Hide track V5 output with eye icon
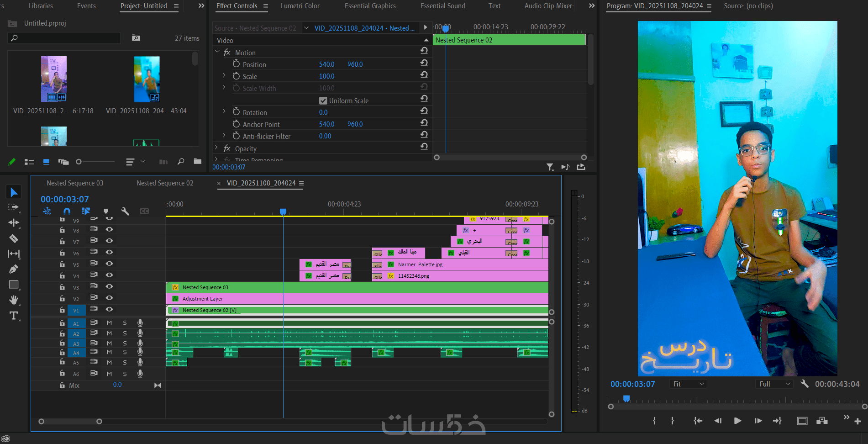Screen dimensions: 868x444 (x=110, y=264)
